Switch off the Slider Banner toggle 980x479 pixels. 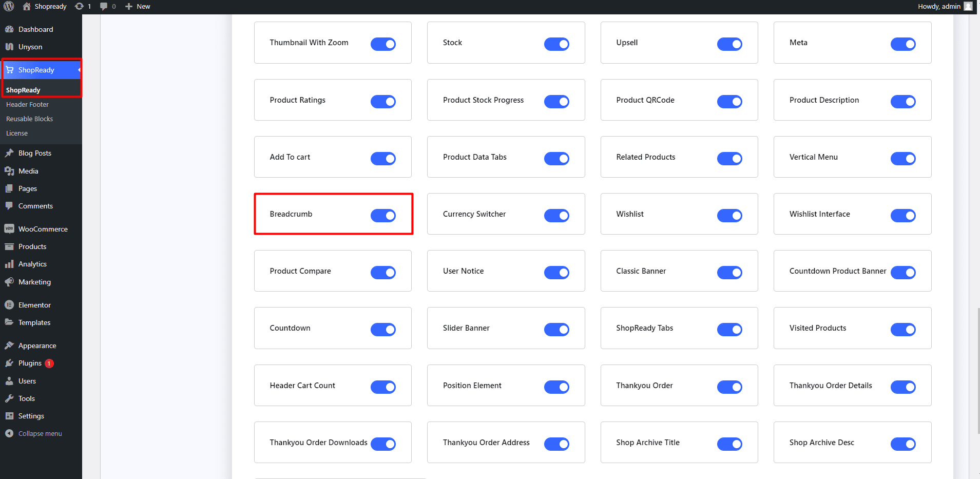(556, 329)
